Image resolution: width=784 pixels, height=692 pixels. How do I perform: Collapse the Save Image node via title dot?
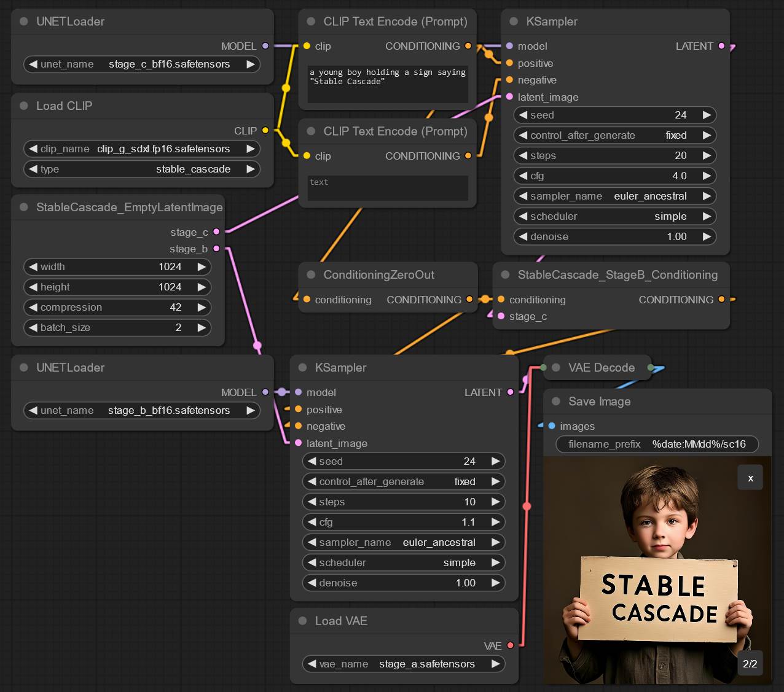pyautogui.click(x=556, y=401)
